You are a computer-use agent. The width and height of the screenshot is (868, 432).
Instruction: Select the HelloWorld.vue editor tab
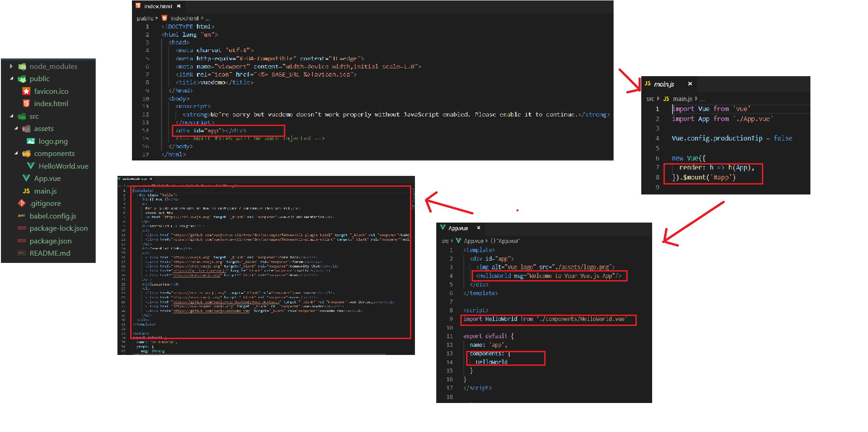click(x=135, y=179)
